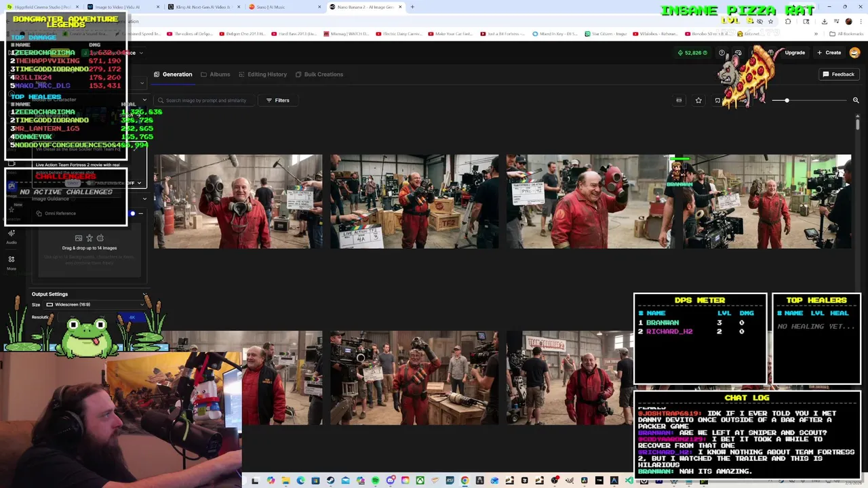Switch to card layout view icon
The image size is (868, 488).
coord(679,100)
